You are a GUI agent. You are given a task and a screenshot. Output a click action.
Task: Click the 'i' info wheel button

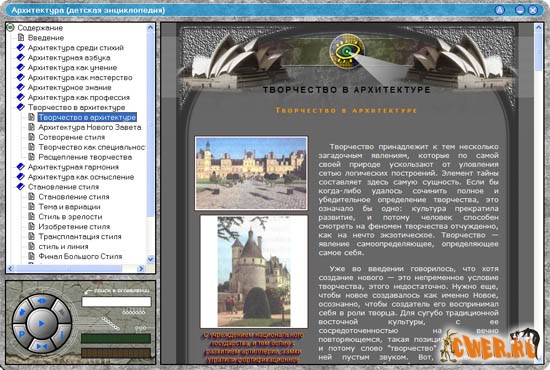pyautogui.click(x=62, y=334)
